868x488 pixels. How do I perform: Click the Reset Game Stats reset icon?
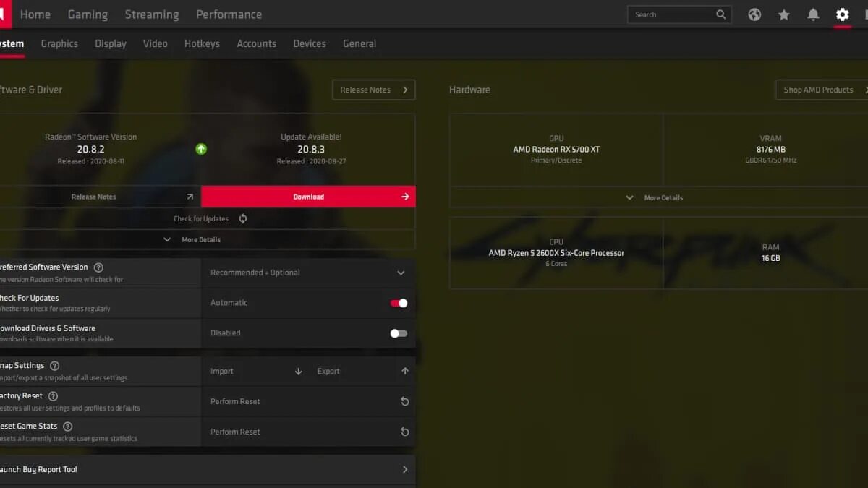click(x=405, y=432)
